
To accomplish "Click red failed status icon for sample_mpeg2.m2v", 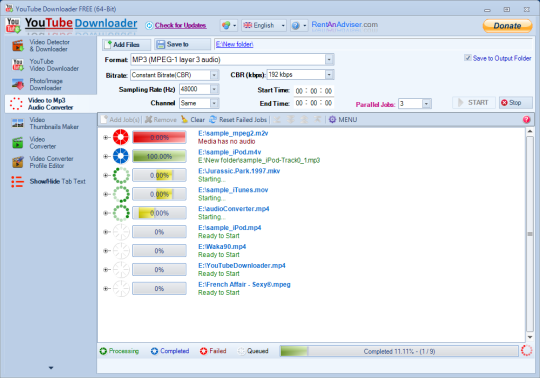I will click(121, 137).
